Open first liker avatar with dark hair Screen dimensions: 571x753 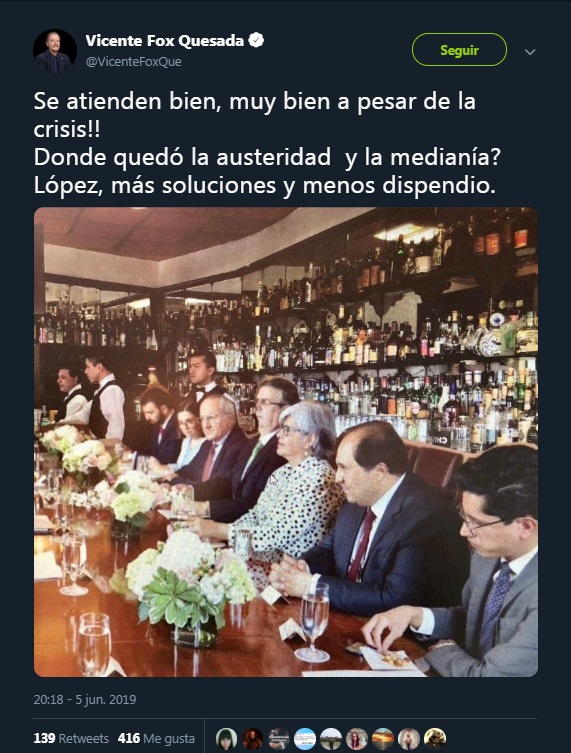click(x=226, y=739)
